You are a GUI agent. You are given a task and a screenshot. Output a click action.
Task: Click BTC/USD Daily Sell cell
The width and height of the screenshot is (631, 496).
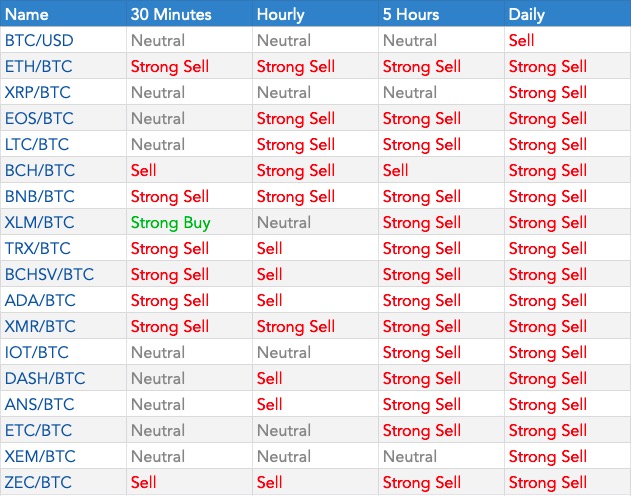(x=521, y=41)
